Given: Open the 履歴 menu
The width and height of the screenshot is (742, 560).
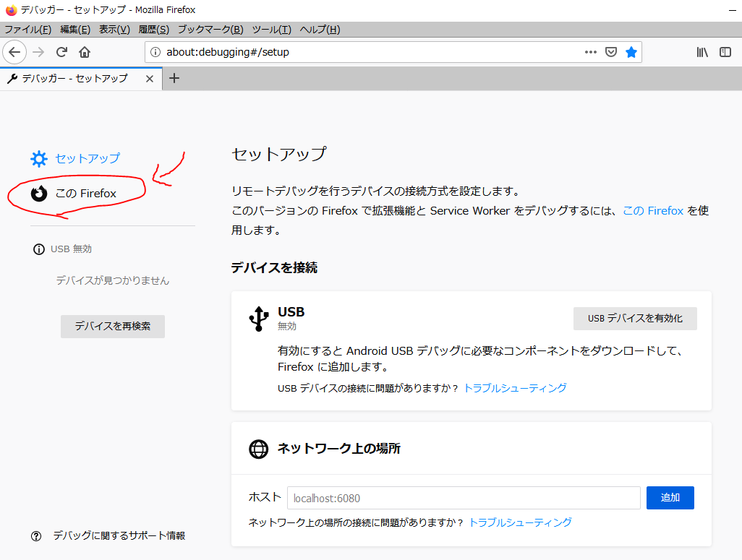Looking at the screenshot, I should (x=154, y=30).
